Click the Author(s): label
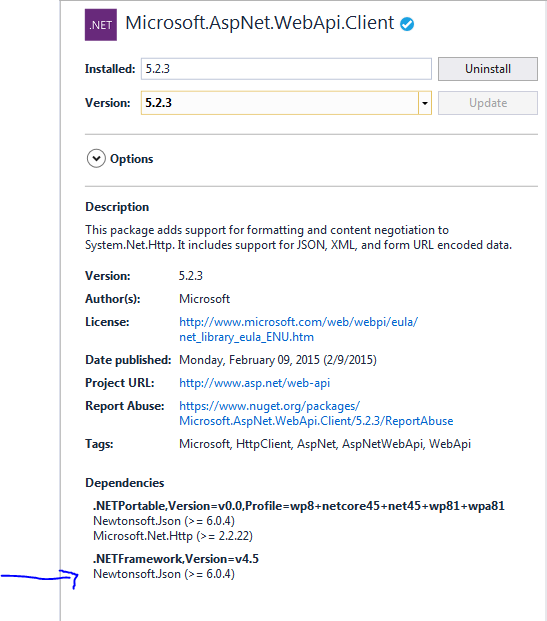Screen dimensions: 547x621 [113, 299]
